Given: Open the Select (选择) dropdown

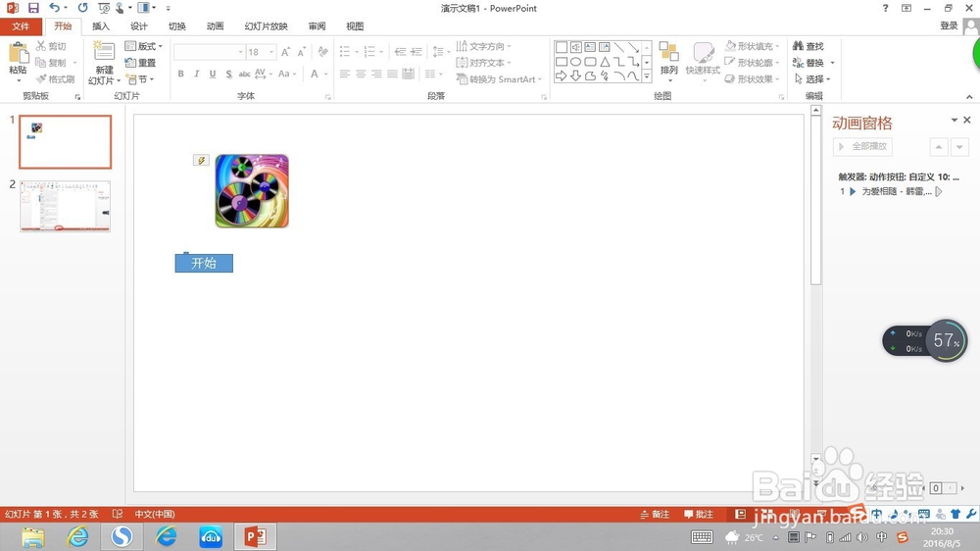Looking at the screenshot, I should pyautogui.click(x=812, y=79).
